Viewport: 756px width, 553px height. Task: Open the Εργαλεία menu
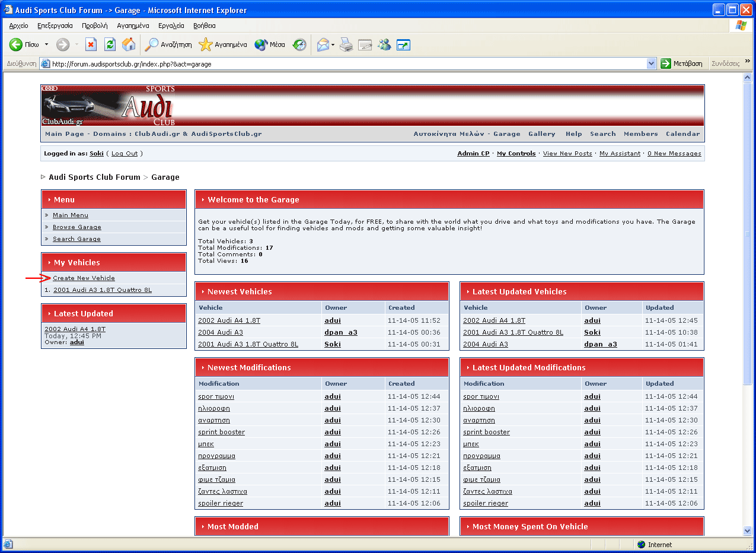click(171, 26)
